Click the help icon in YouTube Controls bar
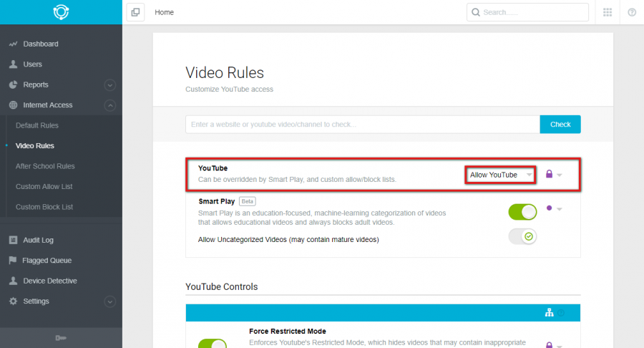644x348 pixels. [x=561, y=313]
